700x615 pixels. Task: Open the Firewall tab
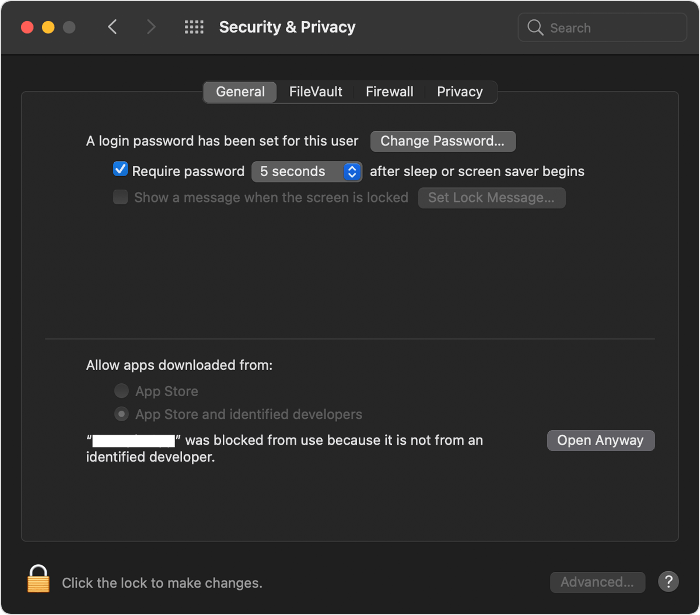point(389,92)
